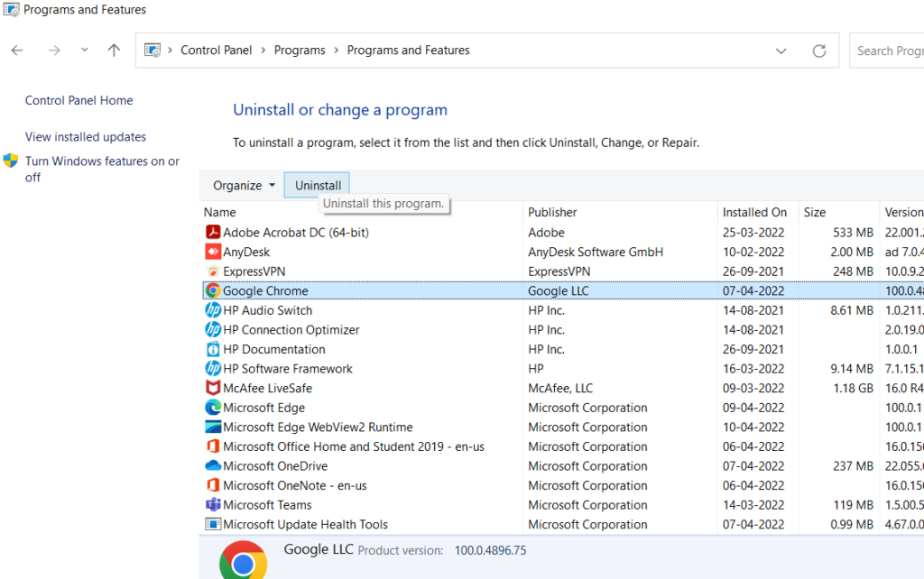924x579 pixels.
Task: Select the Google Chrome program name
Action: click(x=265, y=290)
